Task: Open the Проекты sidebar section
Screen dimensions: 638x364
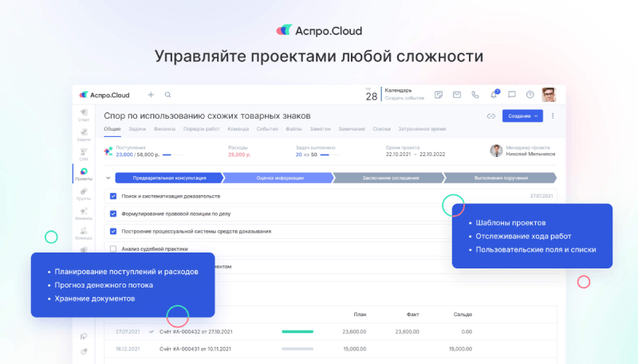Action: (84, 174)
